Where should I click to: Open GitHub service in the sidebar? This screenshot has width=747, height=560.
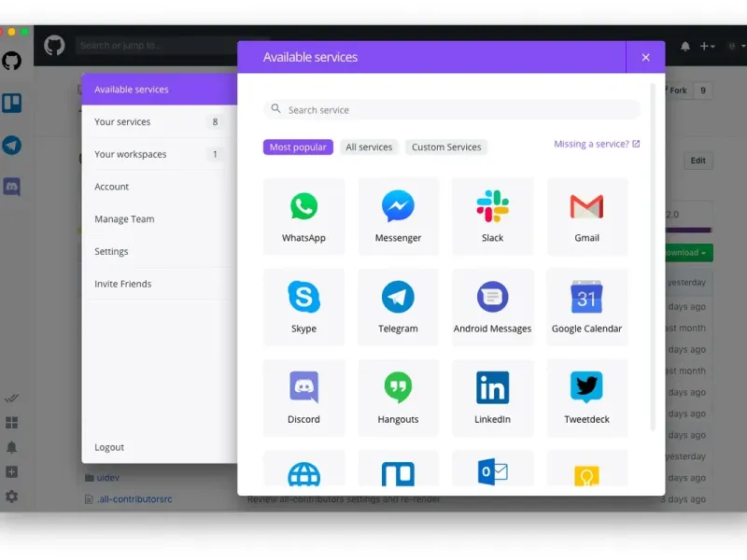(x=12, y=61)
